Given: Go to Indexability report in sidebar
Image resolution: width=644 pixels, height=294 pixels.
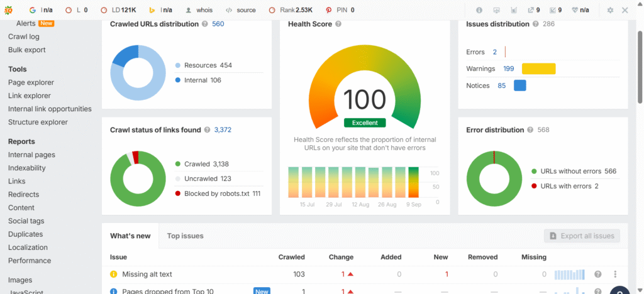Looking at the screenshot, I should (x=26, y=168).
